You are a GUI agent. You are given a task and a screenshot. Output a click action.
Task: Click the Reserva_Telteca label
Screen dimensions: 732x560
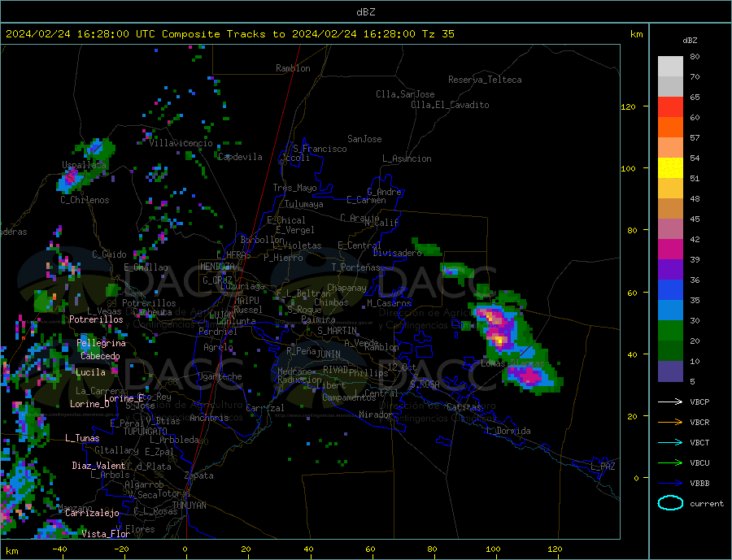(x=485, y=80)
